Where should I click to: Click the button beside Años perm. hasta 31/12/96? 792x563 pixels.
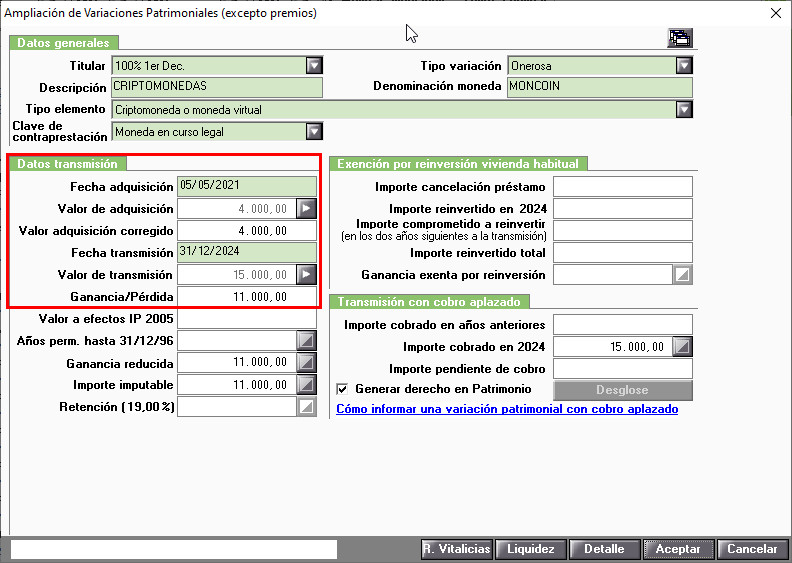pos(307,340)
